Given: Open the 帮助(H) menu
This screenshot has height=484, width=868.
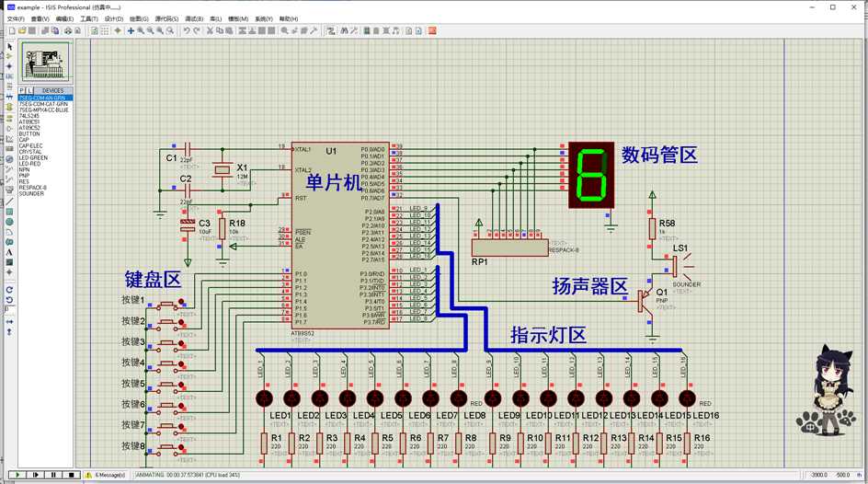Looking at the screenshot, I should (x=289, y=18).
